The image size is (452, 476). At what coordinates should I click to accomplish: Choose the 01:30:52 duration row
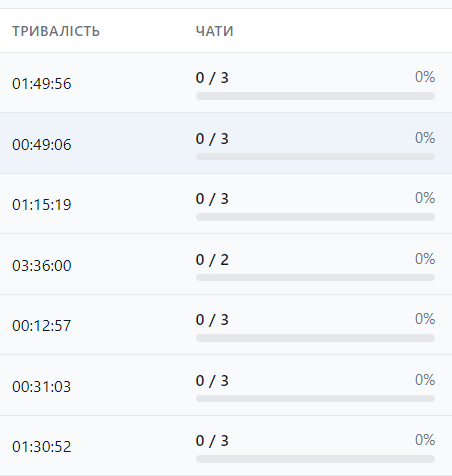226,446
